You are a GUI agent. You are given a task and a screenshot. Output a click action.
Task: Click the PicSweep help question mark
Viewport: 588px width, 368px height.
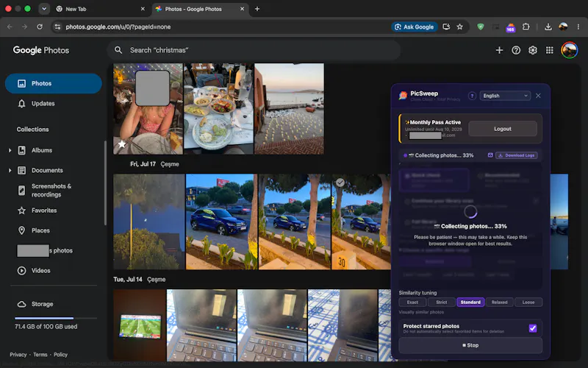coord(472,96)
